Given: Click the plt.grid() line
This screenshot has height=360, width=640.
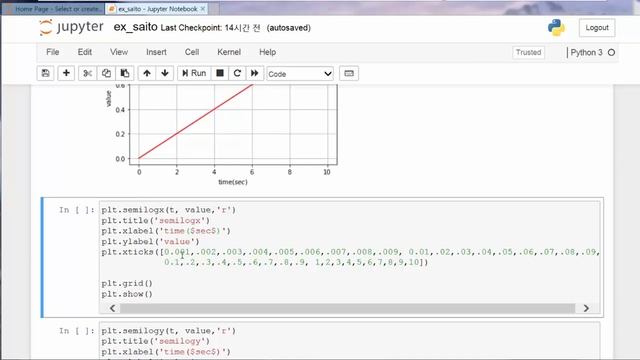Looking at the screenshot, I should pos(127,283).
